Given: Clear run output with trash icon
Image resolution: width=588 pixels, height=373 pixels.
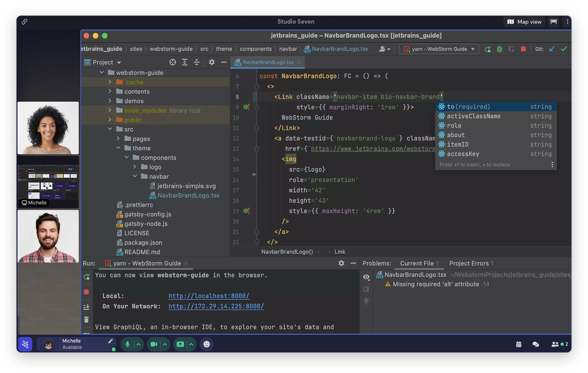Looking at the screenshot, I should [x=86, y=319].
